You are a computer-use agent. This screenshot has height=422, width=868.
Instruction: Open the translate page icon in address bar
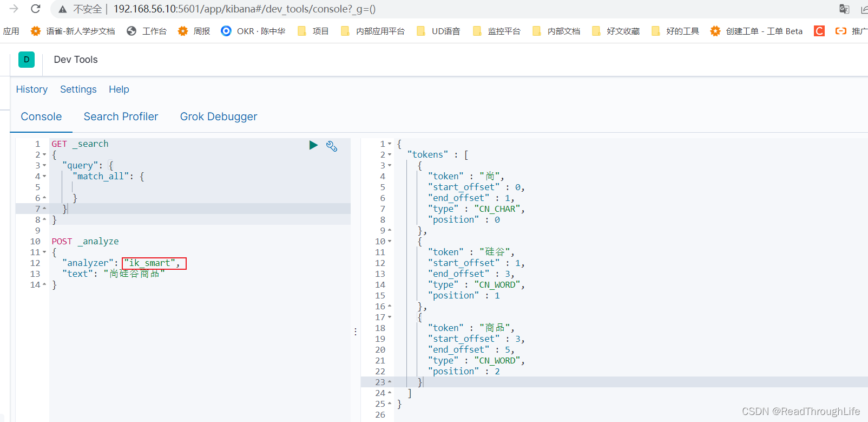tap(844, 9)
